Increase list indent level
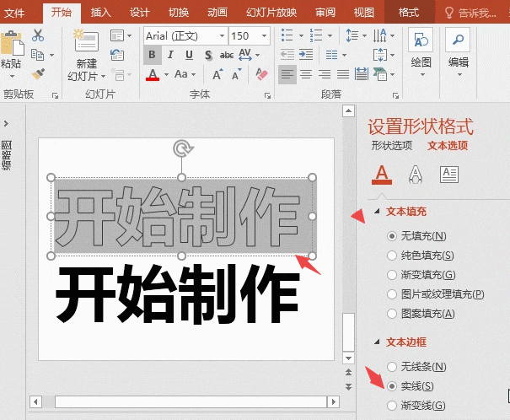510x420 pixels. 306,55
